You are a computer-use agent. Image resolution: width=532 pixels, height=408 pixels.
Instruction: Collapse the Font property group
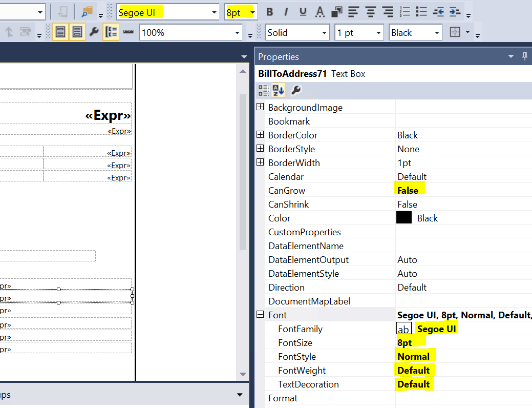[260, 315]
